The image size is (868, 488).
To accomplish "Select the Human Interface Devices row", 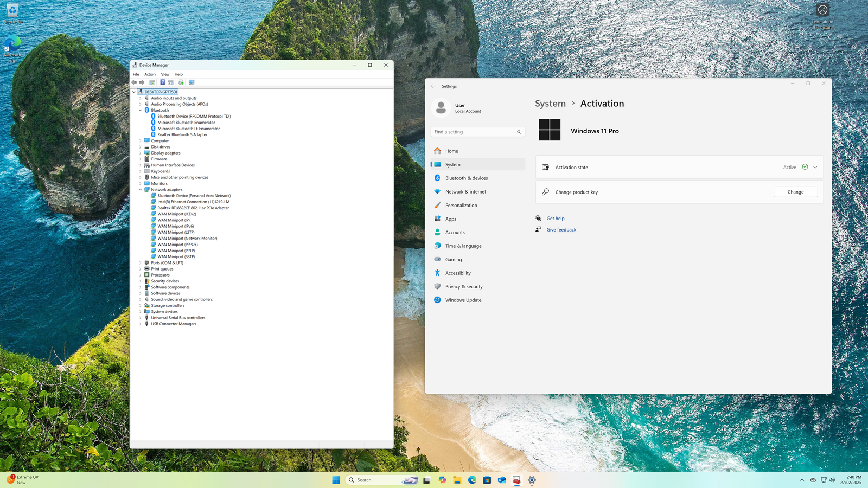I will (173, 165).
